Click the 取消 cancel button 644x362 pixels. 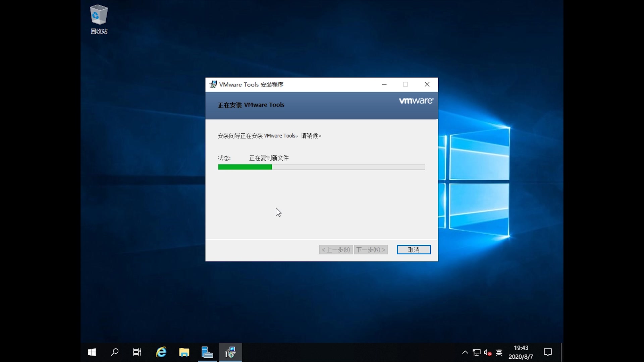tap(414, 250)
